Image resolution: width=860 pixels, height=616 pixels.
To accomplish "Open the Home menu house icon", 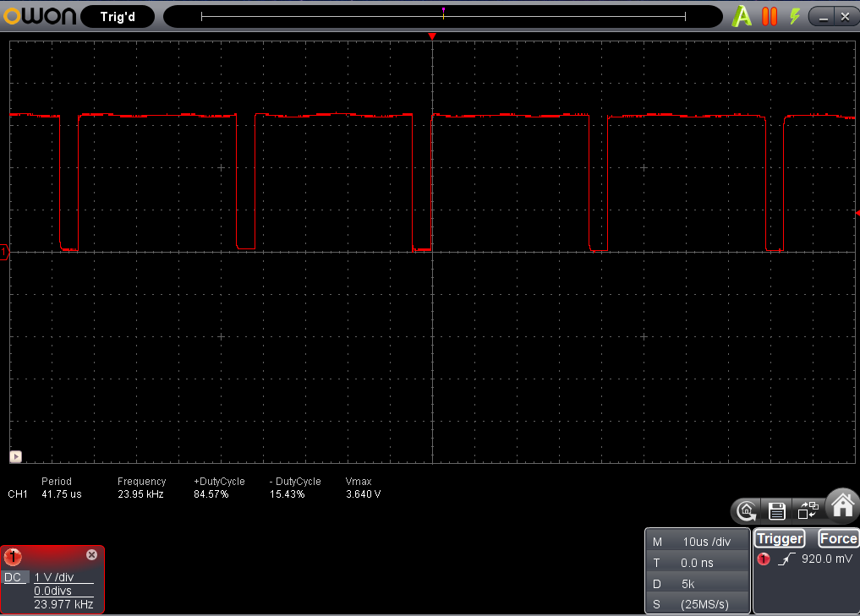I will pyautogui.click(x=842, y=504).
